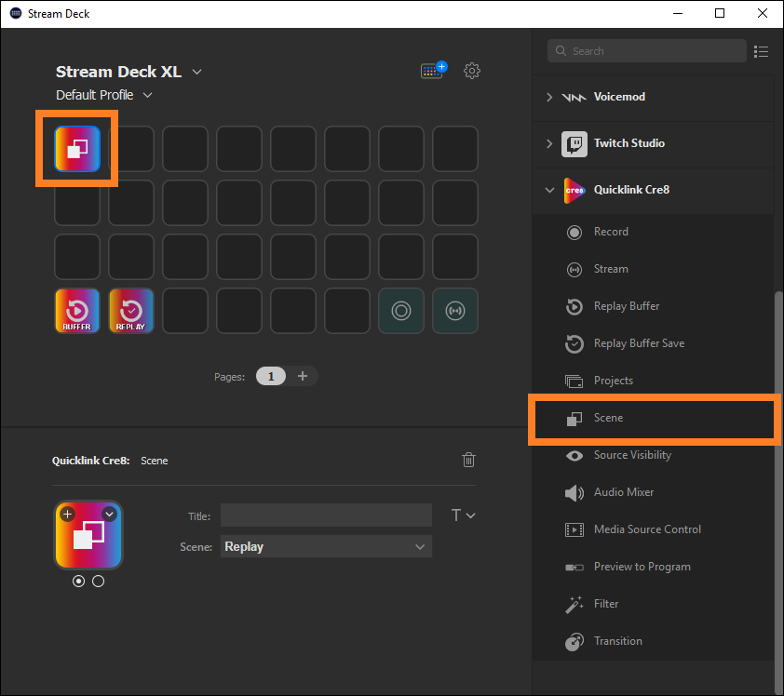Viewport: 784px width, 696px height.
Task: Expand the Voicemod category
Action: pos(549,97)
